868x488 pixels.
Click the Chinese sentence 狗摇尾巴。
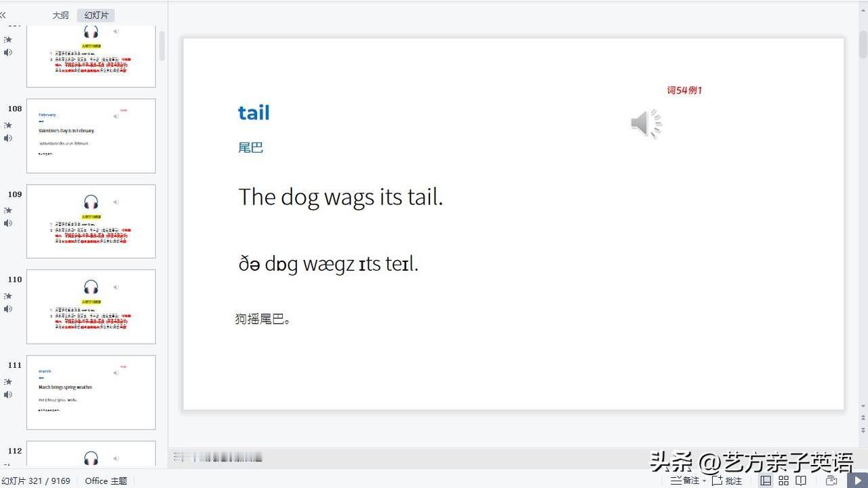262,318
